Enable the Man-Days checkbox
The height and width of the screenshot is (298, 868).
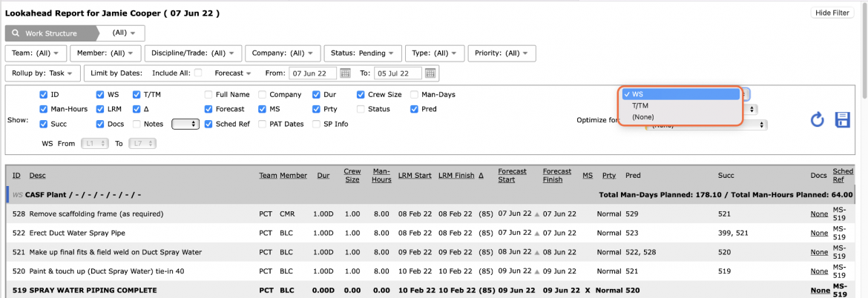pyautogui.click(x=414, y=95)
